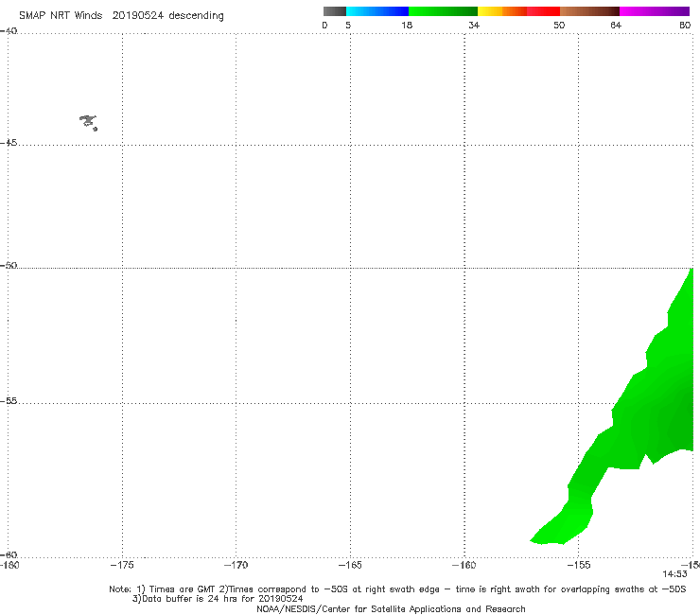The width and height of the screenshot is (700, 615).
Task: Click the blue 5–18 segment of the color bar
Action: point(377,11)
